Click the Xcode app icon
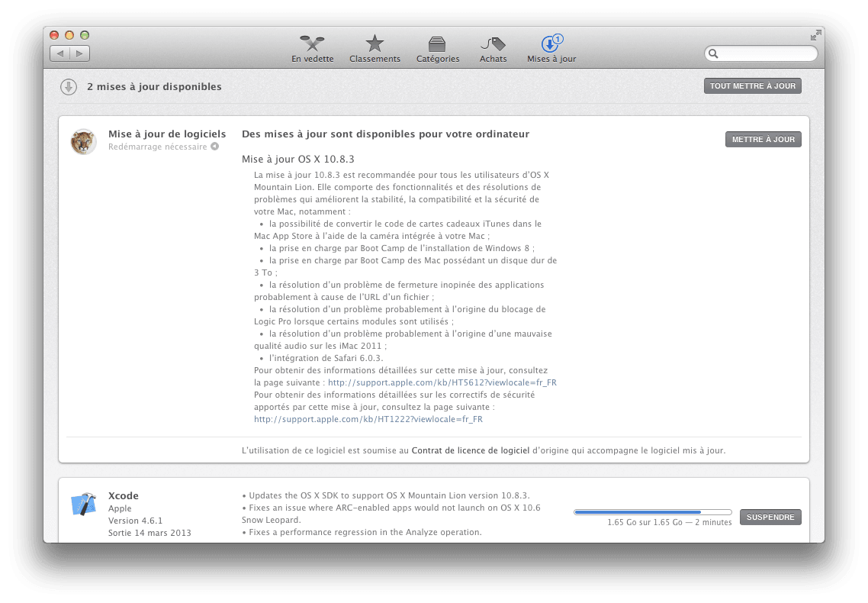Viewport: 868px width, 603px height. pyautogui.click(x=83, y=505)
